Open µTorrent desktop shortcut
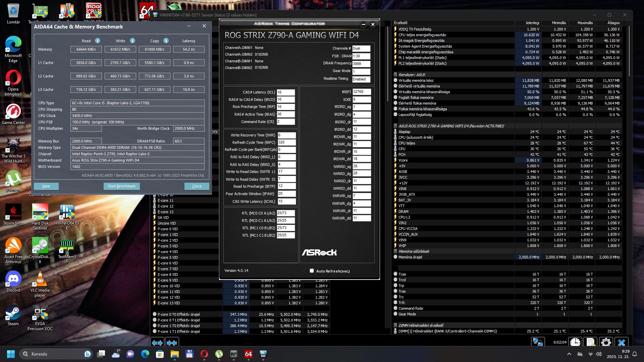The image size is (644, 362). [x=13, y=181]
